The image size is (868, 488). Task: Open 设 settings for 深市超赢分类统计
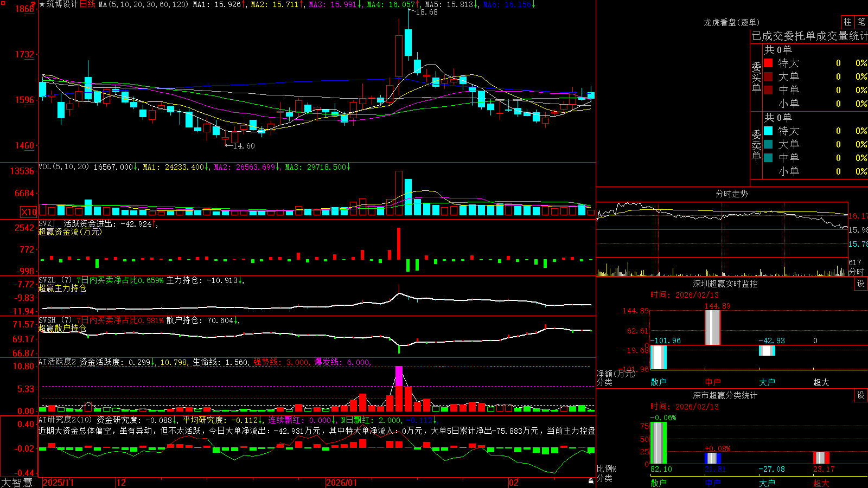coord(861,395)
